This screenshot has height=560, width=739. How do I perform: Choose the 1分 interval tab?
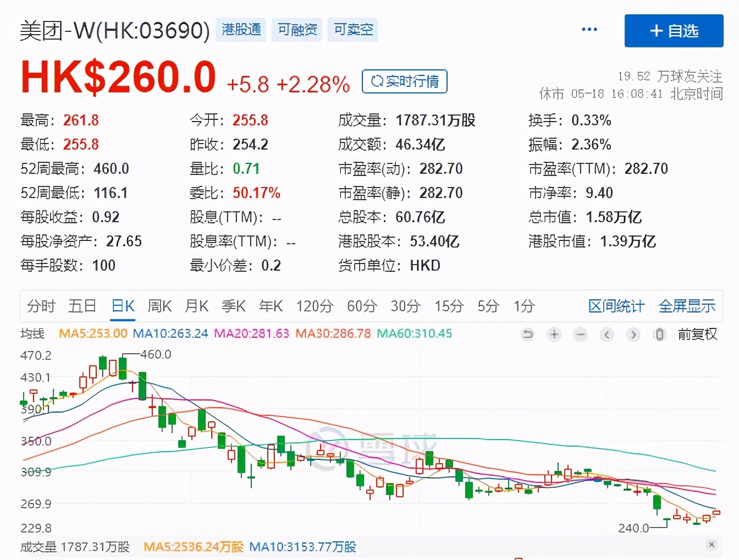pyautogui.click(x=525, y=306)
